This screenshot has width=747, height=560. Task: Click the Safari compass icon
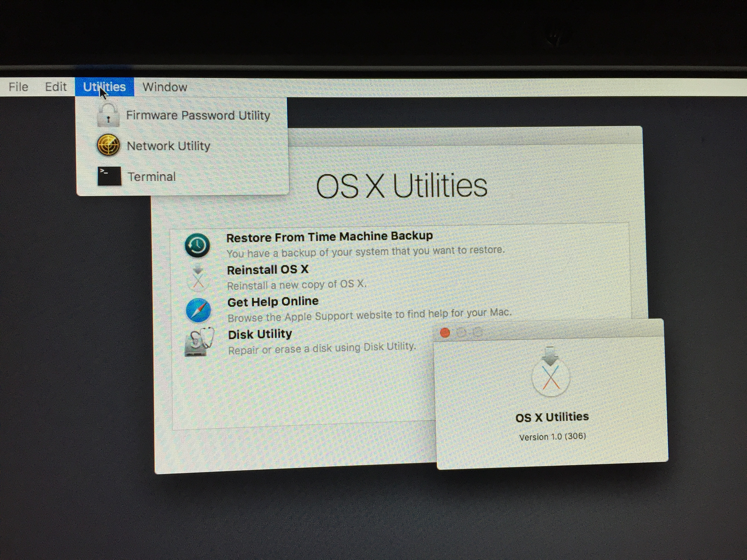coord(198,310)
